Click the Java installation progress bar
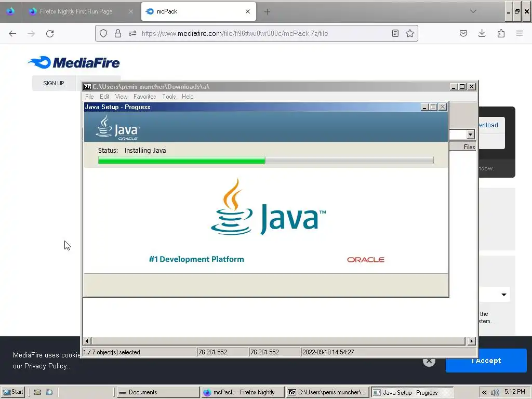 click(x=265, y=160)
